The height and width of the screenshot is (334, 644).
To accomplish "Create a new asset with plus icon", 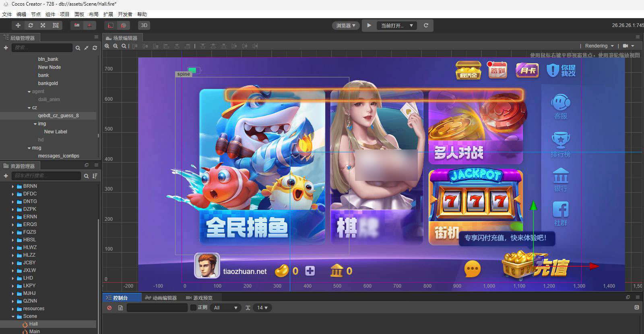I will point(6,176).
